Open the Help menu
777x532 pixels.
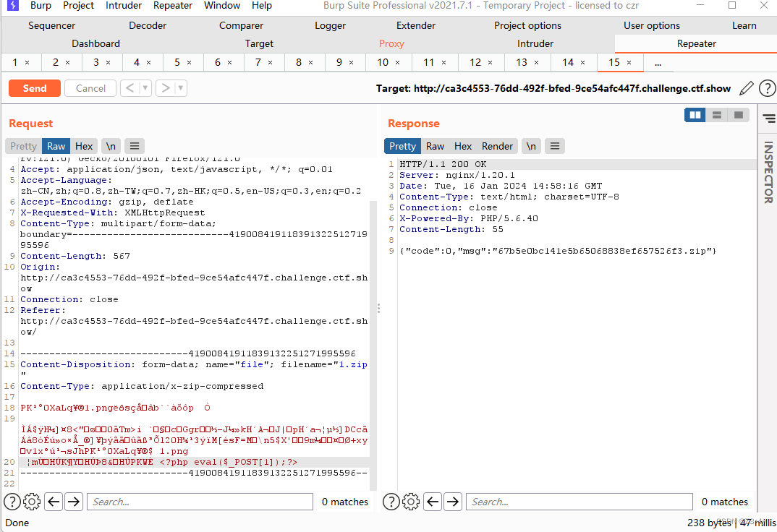tap(262, 6)
